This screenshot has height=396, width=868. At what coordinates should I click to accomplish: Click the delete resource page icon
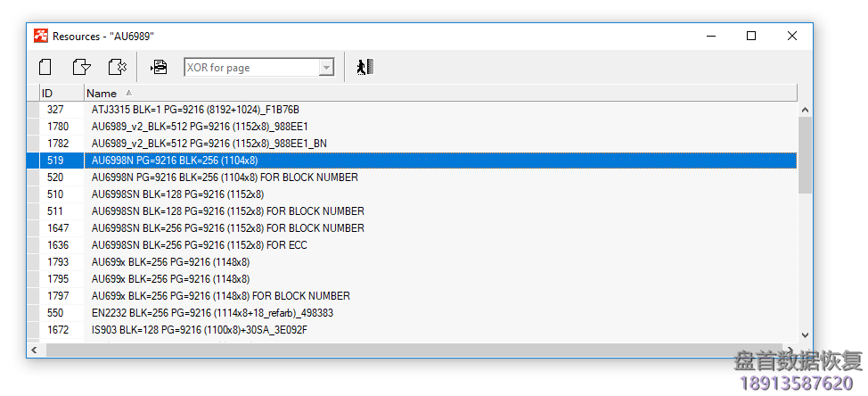[x=117, y=67]
